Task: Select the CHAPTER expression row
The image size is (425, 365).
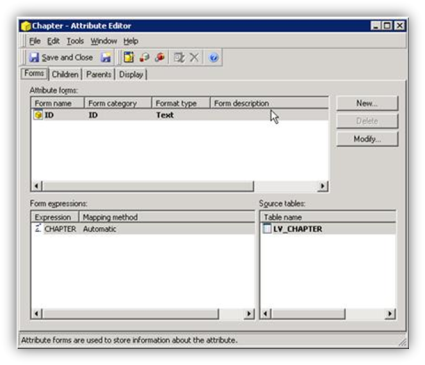Action: (x=143, y=229)
